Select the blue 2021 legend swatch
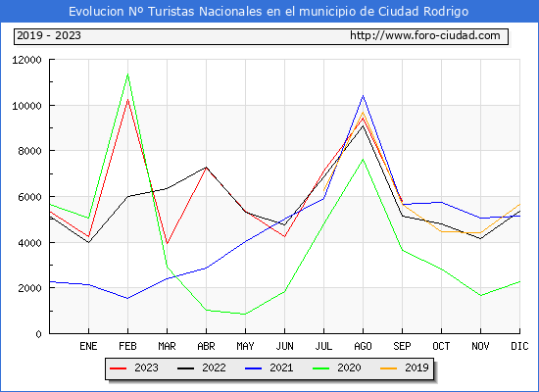Screen dimensions: 539x392 pos(254,368)
